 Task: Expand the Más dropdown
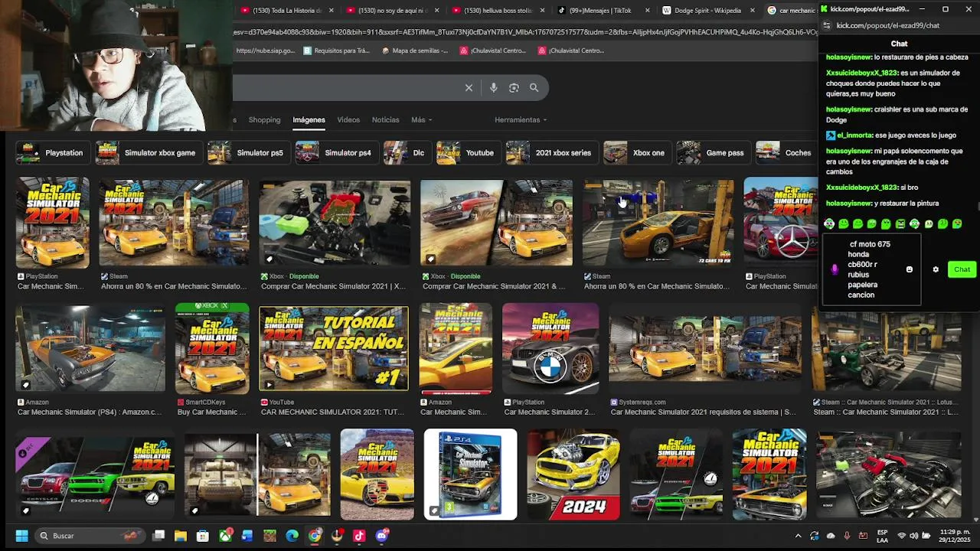click(421, 120)
